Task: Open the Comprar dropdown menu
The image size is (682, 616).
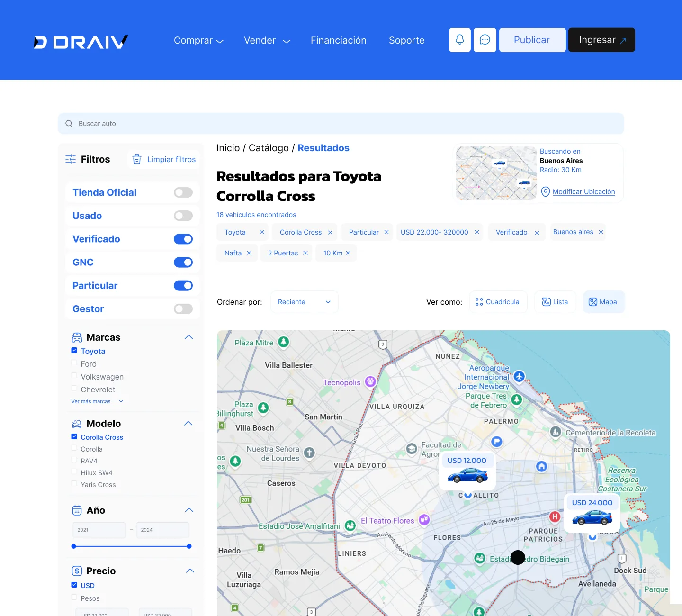Action: tap(198, 40)
